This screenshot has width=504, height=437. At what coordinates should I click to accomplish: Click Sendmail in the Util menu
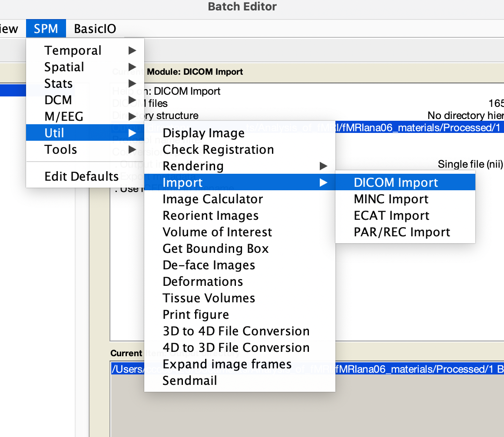(x=189, y=381)
